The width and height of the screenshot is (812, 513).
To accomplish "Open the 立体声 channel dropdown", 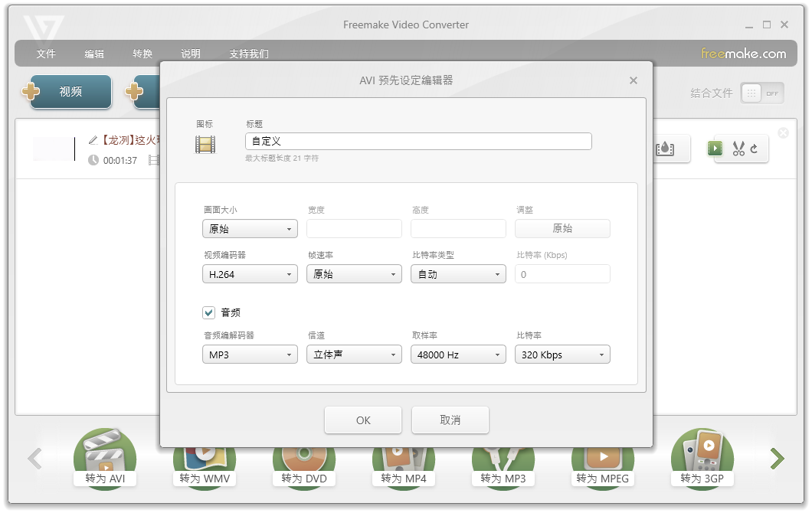I will (354, 354).
